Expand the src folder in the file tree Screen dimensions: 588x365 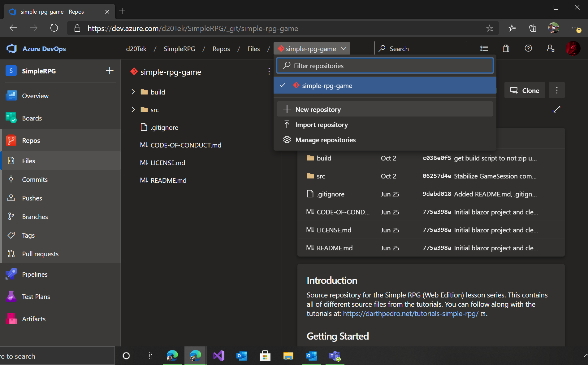tap(133, 109)
